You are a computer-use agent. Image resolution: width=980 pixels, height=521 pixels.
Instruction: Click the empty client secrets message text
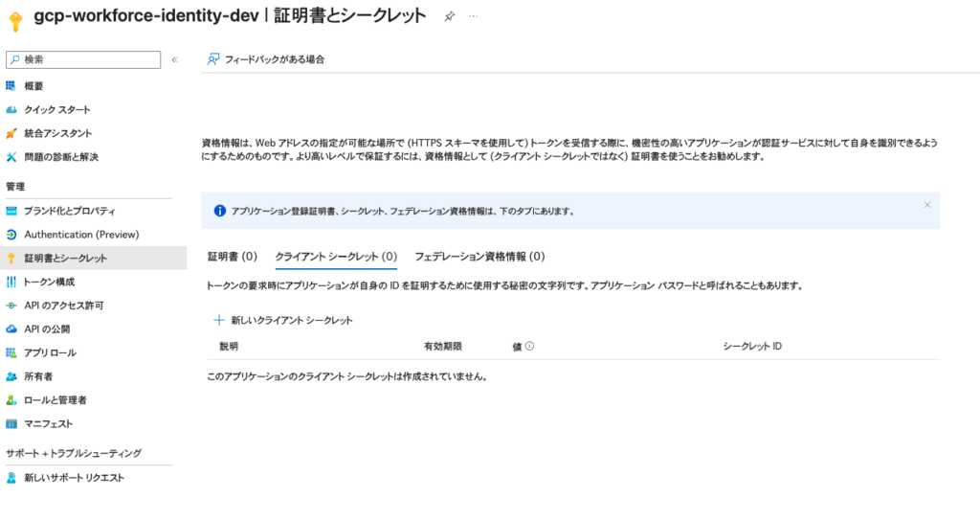pyautogui.click(x=347, y=376)
